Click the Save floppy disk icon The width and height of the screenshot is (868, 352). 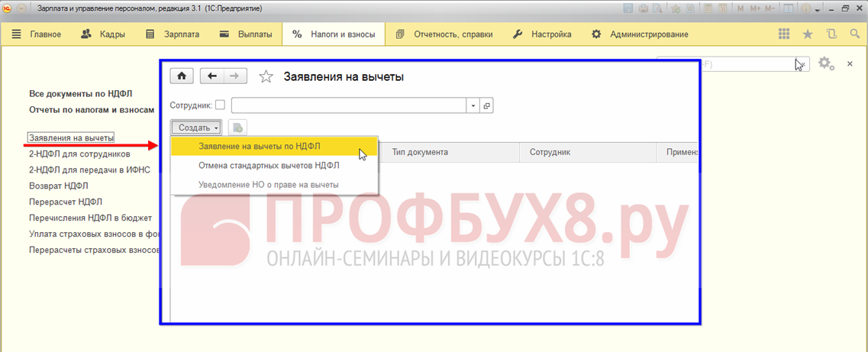[x=628, y=9]
